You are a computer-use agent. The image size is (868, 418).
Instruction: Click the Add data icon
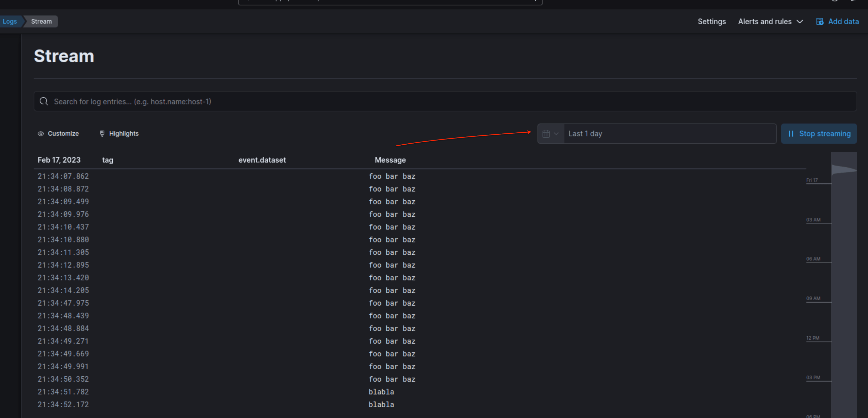click(x=820, y=21)
